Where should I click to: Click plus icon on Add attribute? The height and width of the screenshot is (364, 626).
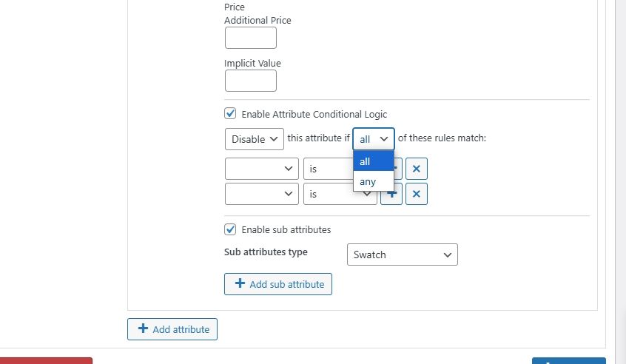pyautogui.click(x=143, y=329)
